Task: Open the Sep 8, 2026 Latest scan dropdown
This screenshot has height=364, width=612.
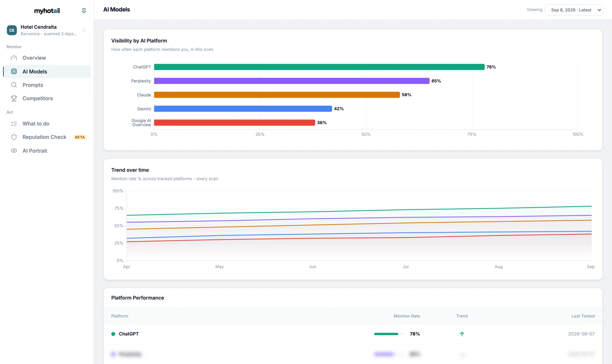Action: (x=573, y=10)
